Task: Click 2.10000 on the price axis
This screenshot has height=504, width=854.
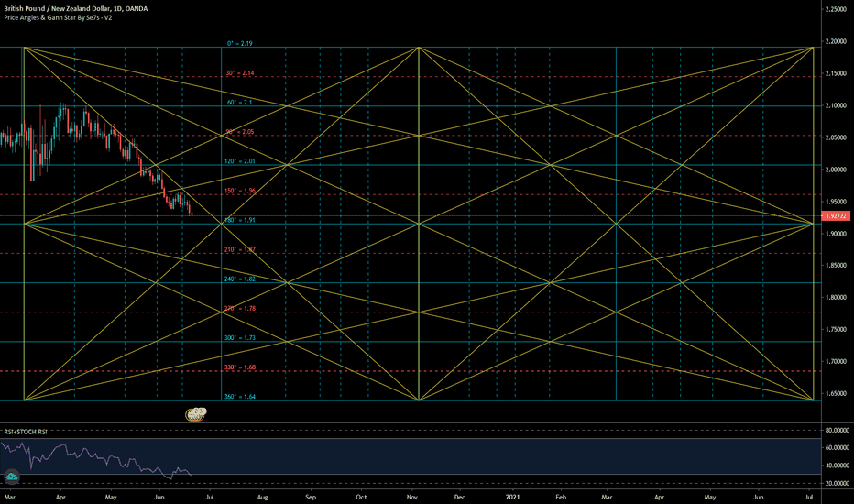Action: (836, 105)
